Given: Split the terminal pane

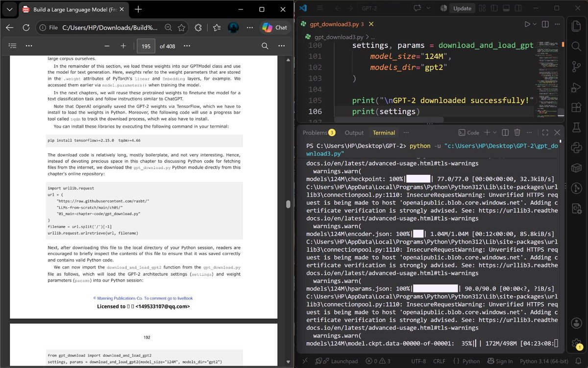Looking at the screenshot, I should pyautogui.click(x=505, y=132).
